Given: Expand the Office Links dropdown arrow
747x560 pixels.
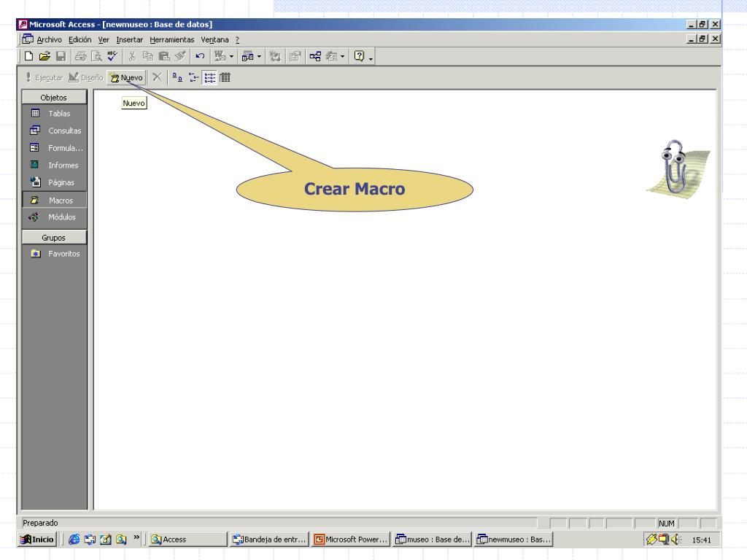Looking at the screenshot, I should 231,56.
